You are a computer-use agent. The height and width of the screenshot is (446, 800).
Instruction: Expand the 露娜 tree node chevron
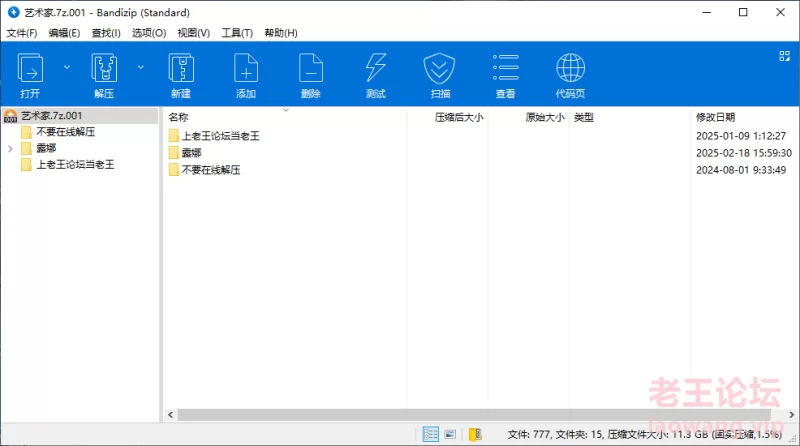10,148
